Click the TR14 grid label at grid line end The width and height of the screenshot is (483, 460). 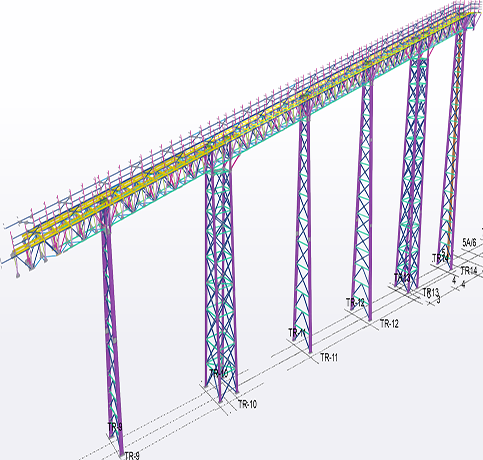click(x=469, y=271)
